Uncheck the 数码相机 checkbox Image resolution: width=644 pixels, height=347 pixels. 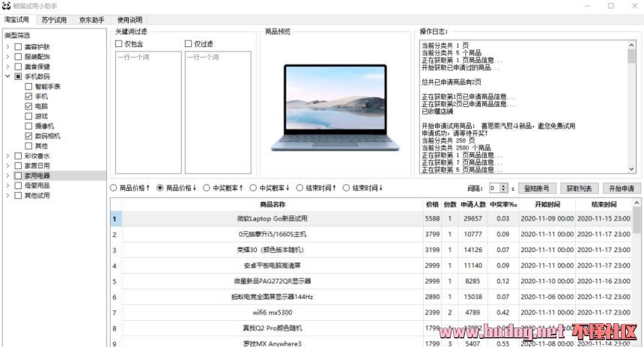28,136
